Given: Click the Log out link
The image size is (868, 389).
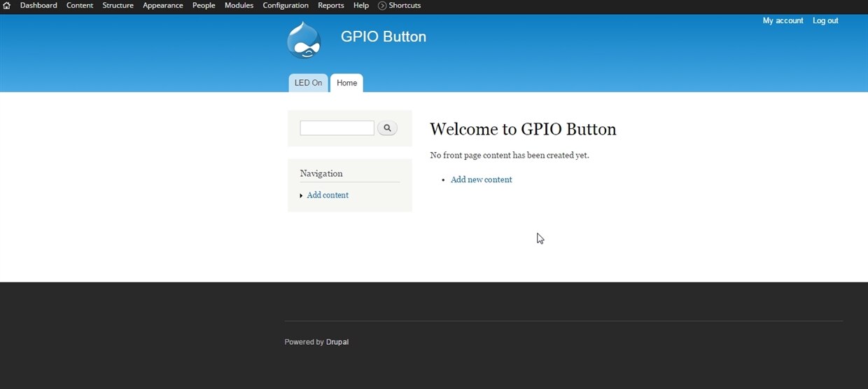Looking at the screenshot, I should (825, 21).
